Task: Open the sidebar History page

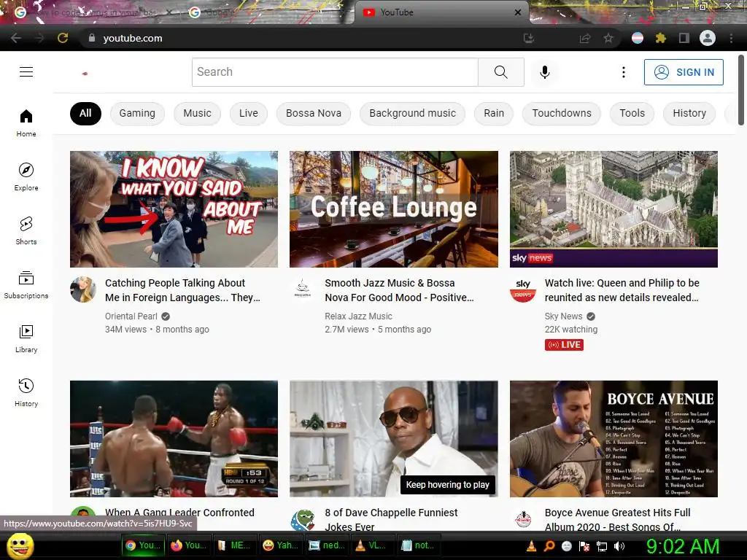Action: 26,393
